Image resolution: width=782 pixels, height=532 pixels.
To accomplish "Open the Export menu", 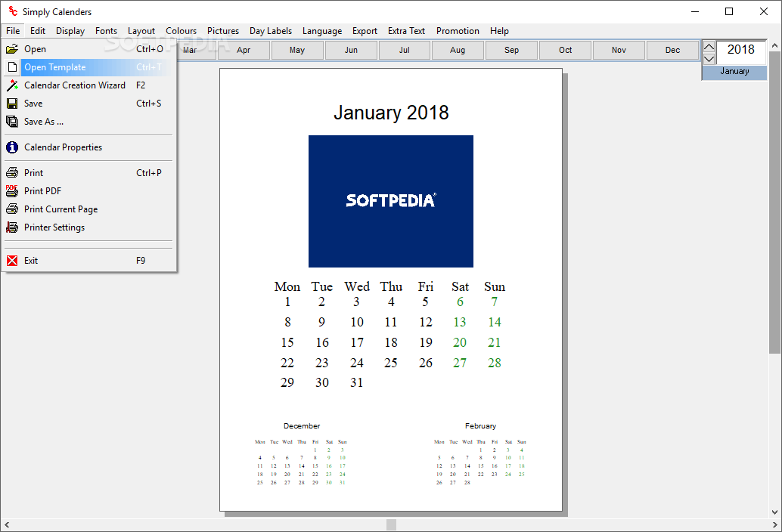I will point(365,31).
